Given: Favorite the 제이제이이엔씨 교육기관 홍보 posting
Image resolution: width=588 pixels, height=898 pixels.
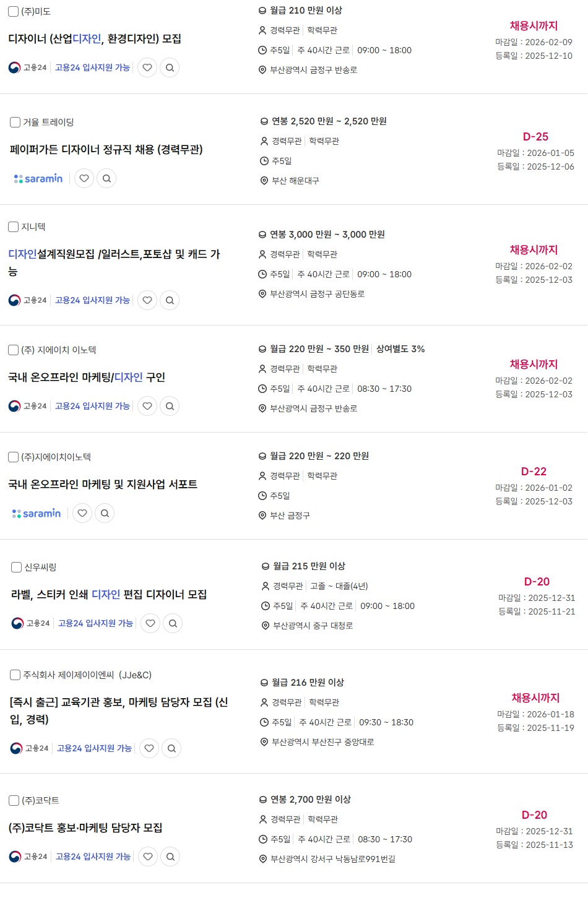Looking at the screenshot, I should pyautogui.click(x=149, y=748).
